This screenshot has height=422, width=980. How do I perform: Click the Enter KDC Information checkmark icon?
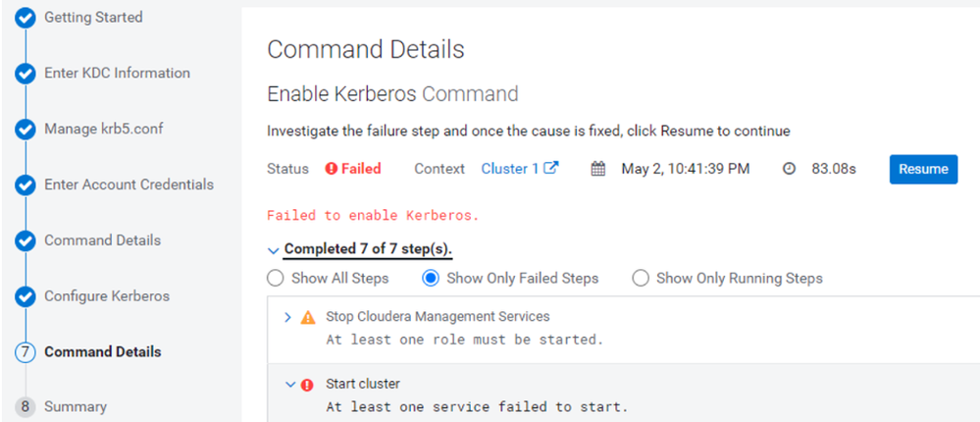click(x=25, y=75)
